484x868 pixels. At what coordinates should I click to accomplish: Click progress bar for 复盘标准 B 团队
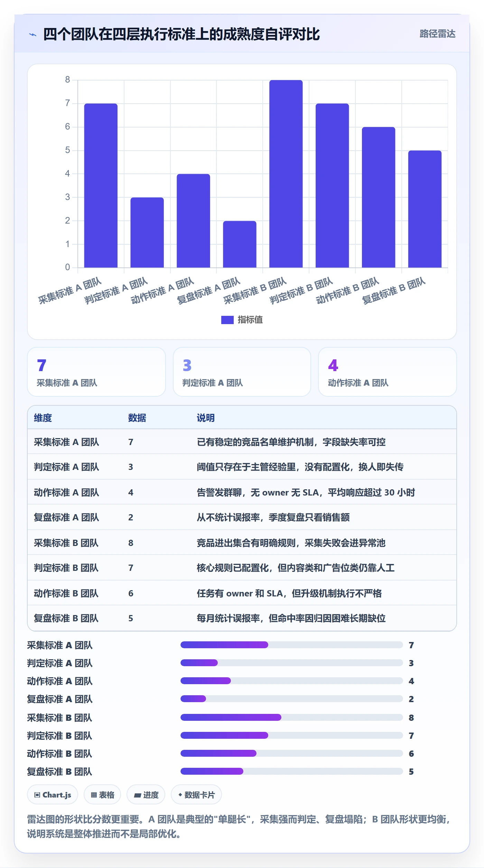(292, 771)
